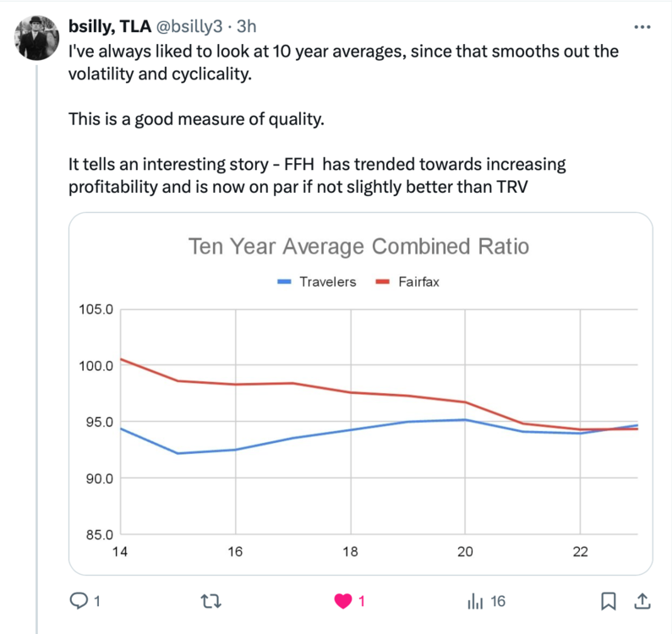Screen dimensions: 672x634
Task: Click the tweet text about 10 year averages
Action: [343, 63]
